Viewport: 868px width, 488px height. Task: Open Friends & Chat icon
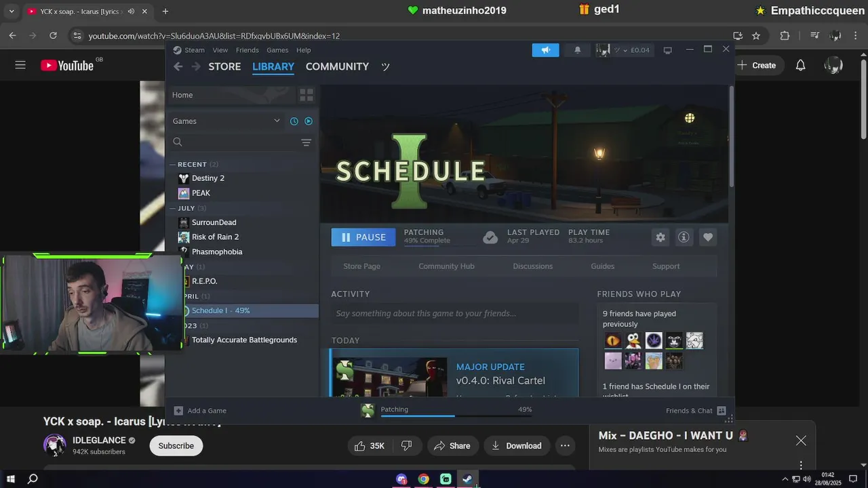(x=722, y=411)
